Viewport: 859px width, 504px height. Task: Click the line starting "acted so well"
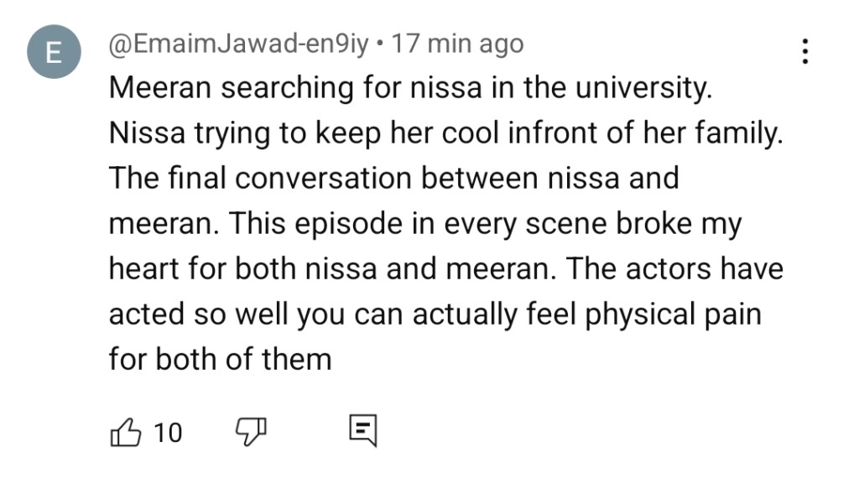[x=433, y=314]
